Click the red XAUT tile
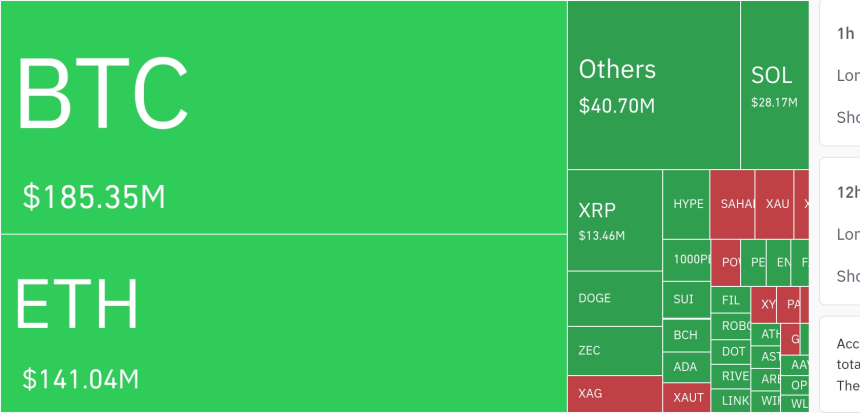 point(686,397)
